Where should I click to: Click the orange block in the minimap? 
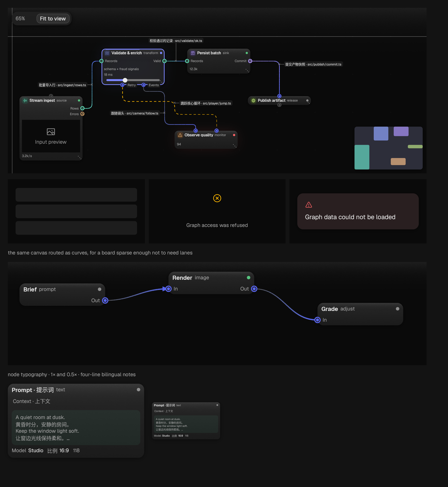398,161
